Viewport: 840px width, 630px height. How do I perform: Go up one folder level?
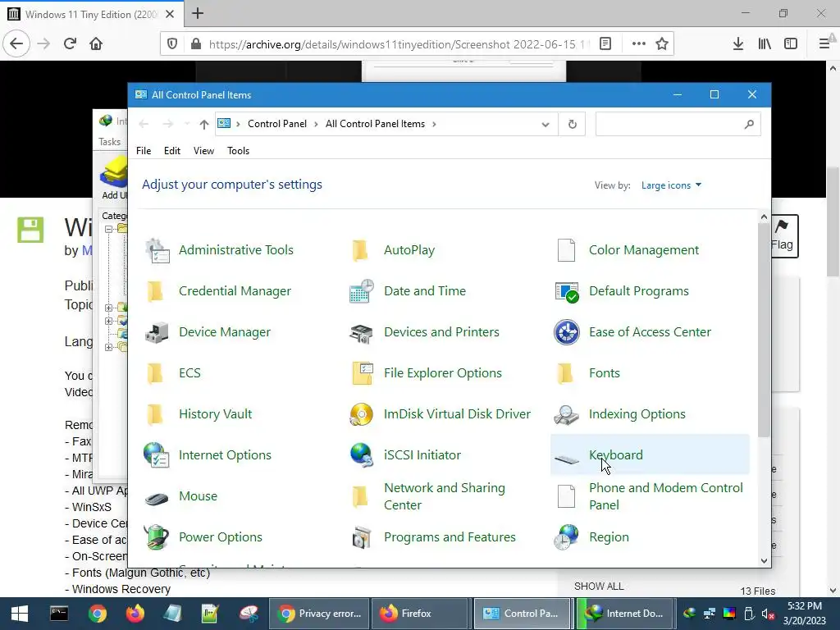[x=203, y=125]
